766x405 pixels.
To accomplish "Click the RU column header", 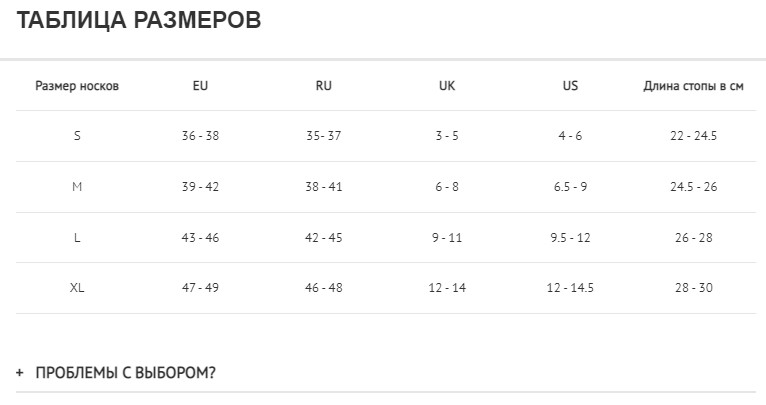I will 323,86.
